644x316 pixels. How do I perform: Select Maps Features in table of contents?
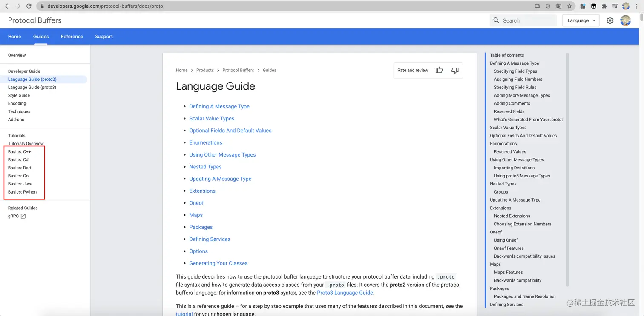click(x=508, y=273)
